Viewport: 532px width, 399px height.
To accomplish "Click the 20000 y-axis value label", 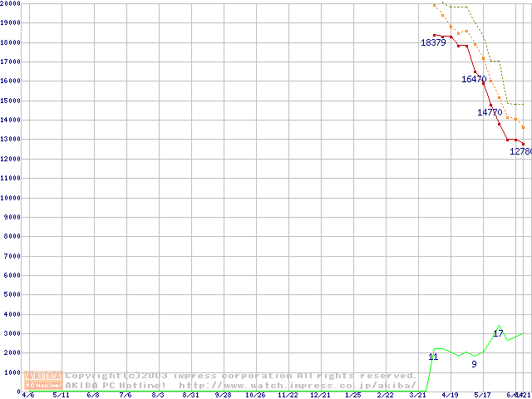I will [10, 3].
